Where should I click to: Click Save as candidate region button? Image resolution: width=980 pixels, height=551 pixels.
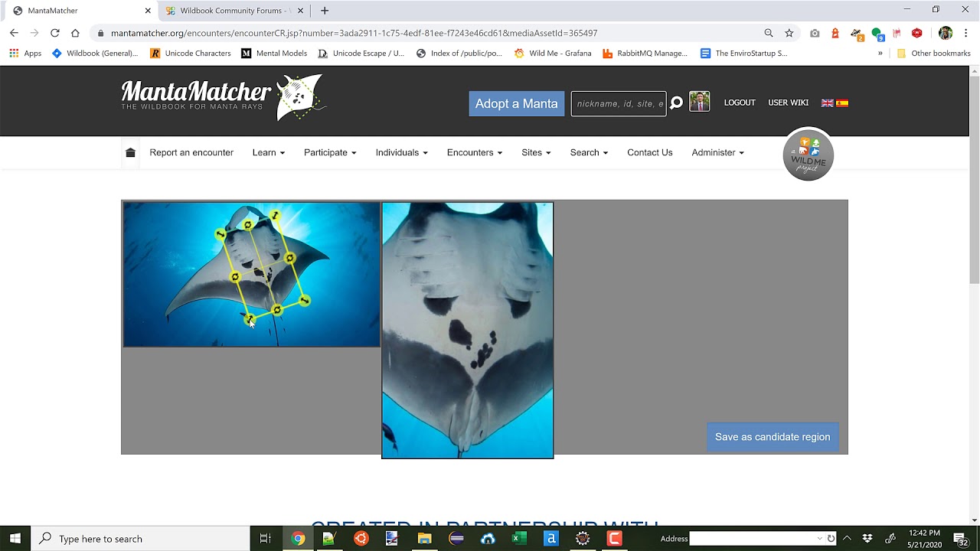point(773,437)
